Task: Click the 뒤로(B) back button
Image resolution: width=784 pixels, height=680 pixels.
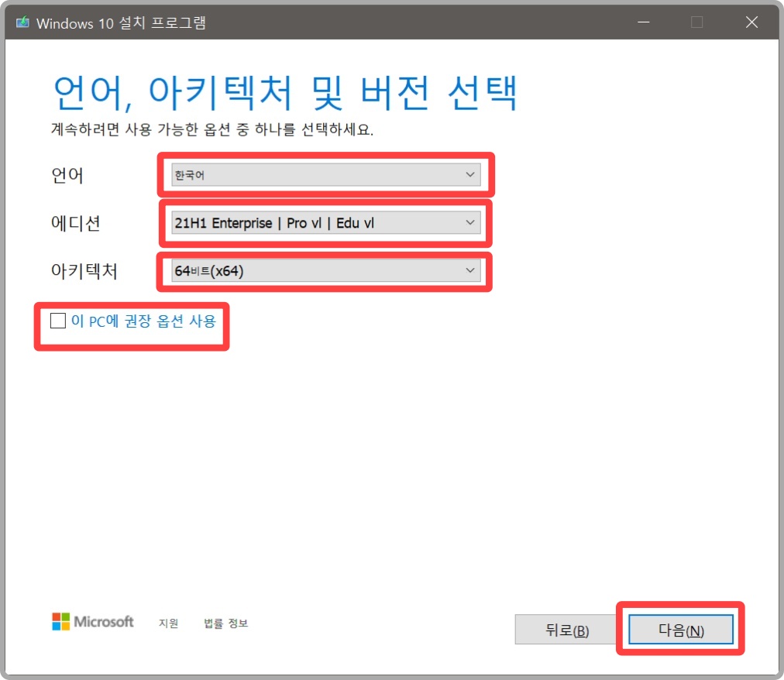Action: coord(565,629)
